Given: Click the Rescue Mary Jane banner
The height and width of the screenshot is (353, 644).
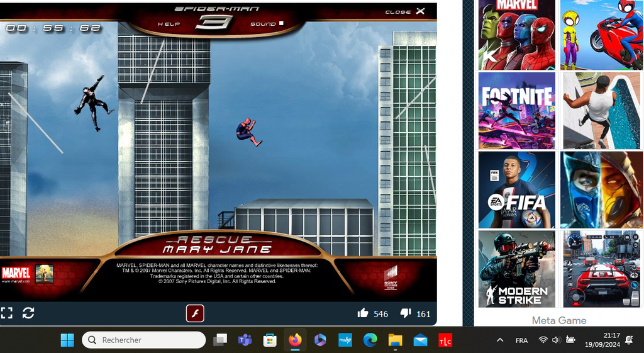Looking at the screenshot, I should click(217, 245).
